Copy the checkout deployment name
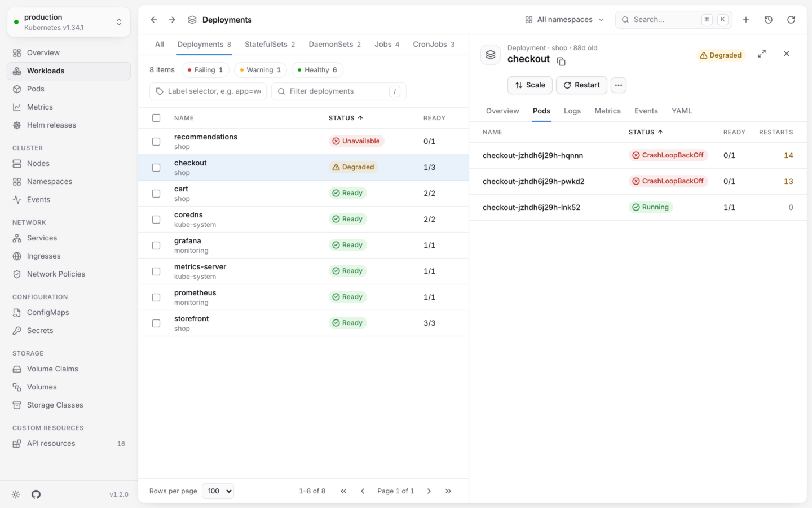Viewport: 812px width, 508px height. (561, 62)
